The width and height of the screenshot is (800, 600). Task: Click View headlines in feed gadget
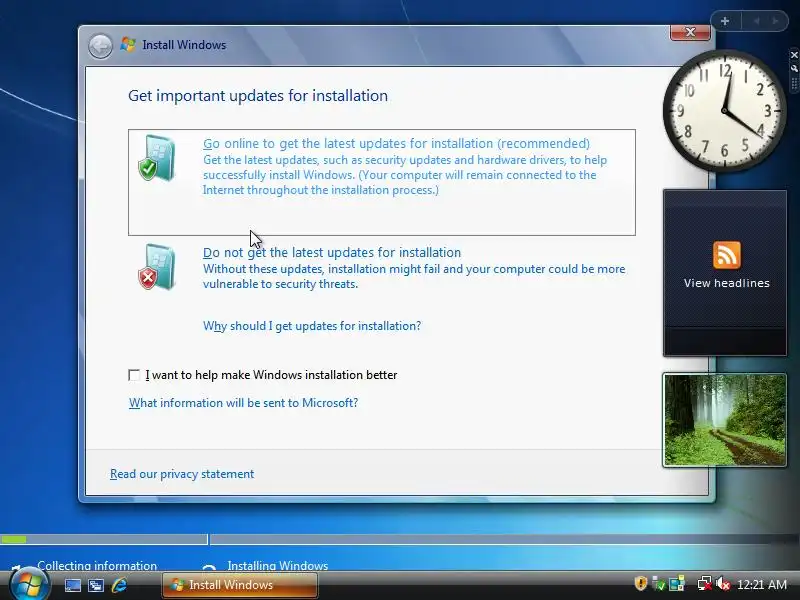click(727, 283)
